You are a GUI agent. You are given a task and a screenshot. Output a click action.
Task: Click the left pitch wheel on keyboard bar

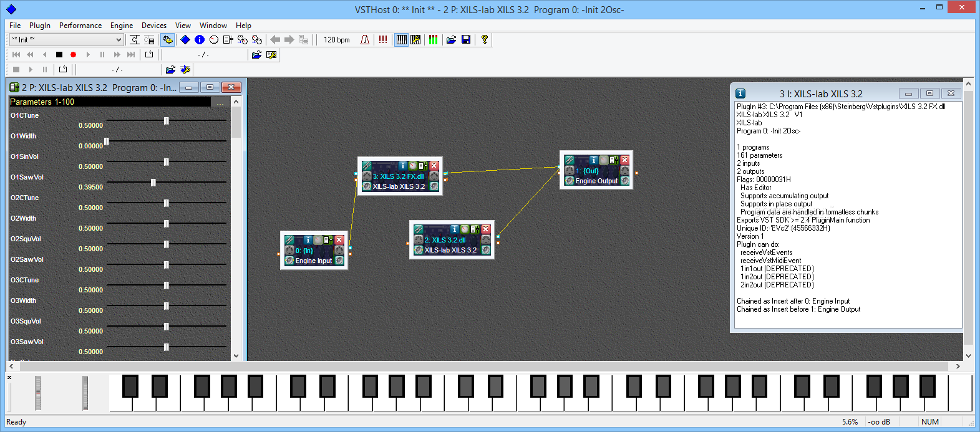pyautogui.click(x=37, y=393)
